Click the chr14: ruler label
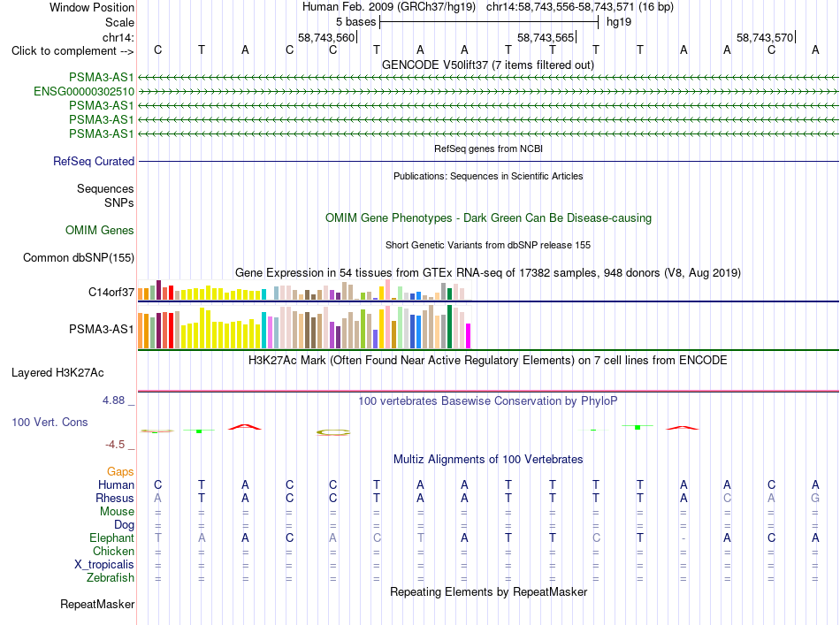The image size is (840, 625). [118, 37]
